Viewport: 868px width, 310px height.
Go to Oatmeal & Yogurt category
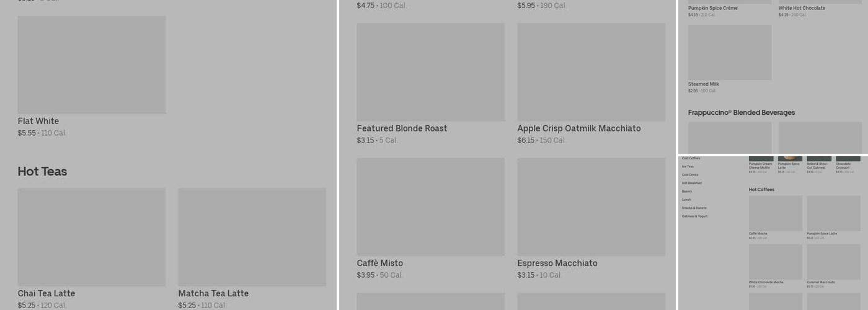(x=694, y=216)
